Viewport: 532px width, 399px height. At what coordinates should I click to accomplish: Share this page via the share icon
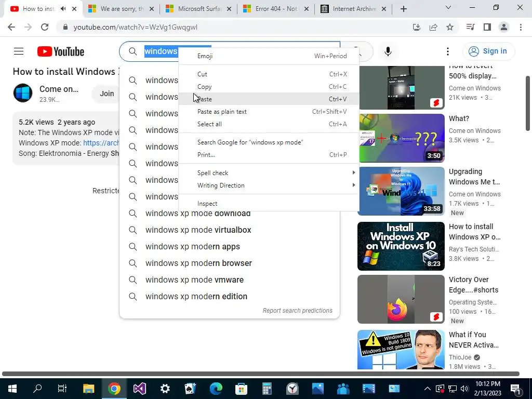pos(433,27)
